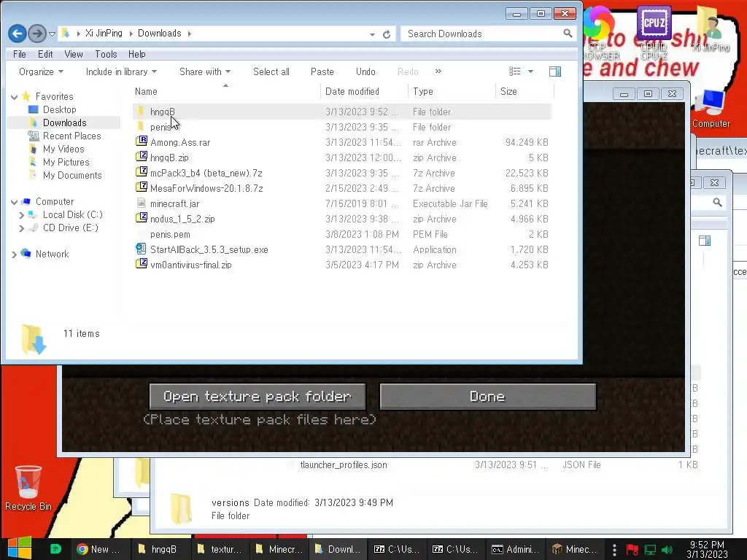Select the hngqB.zip file icon
This screenshot has width=747, height=560.
[x=141, y=157]
